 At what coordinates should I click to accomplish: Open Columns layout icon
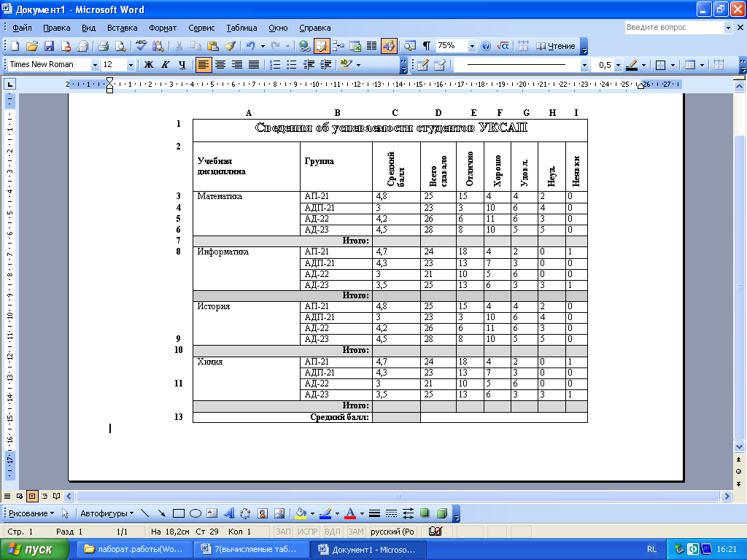pos(371,46)
